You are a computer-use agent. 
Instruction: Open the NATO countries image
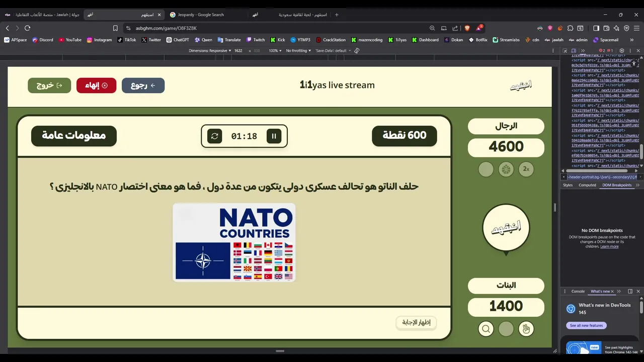[234, 242]
